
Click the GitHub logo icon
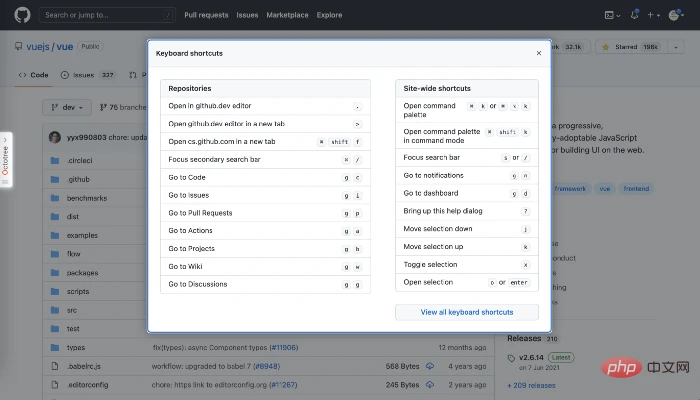click(23, 15)
